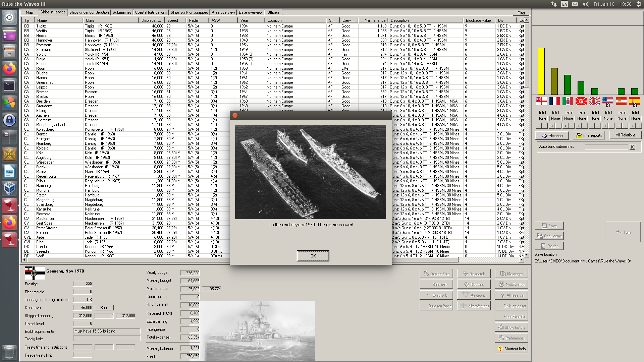Screen dimensions: 644x362
Task: Click the All Relations button
Action: (625, 135)
